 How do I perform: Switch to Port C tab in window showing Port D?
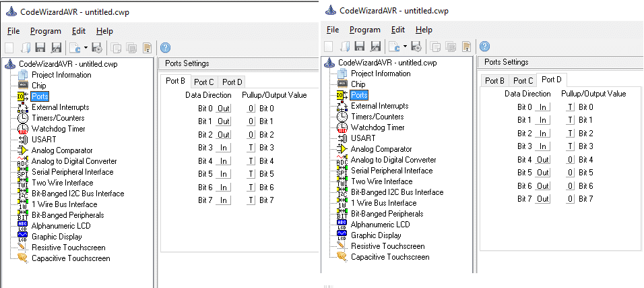pos(523,81)
